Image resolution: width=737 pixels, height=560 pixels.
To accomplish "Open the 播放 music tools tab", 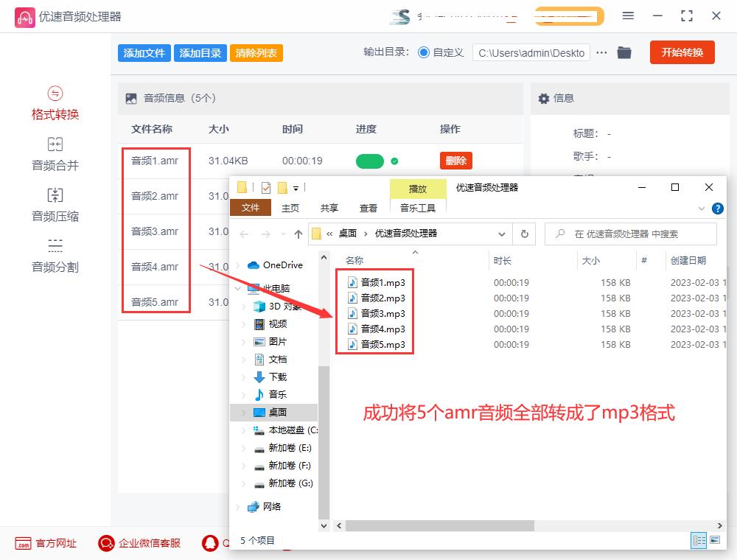I will pyautogui.click(x=418, y=189).
